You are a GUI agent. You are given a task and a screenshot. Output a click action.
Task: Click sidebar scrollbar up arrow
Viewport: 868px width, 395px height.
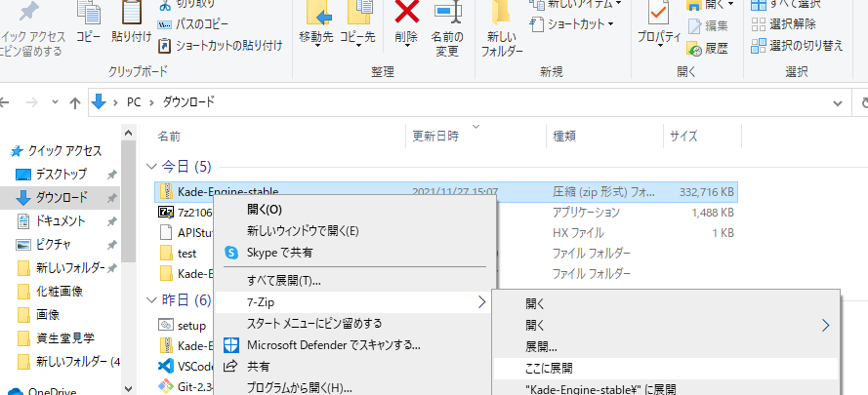tap(129, 133)
